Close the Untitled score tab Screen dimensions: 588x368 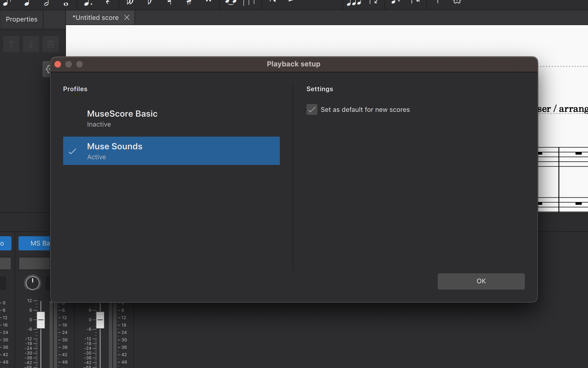click(x=127, y=18)
